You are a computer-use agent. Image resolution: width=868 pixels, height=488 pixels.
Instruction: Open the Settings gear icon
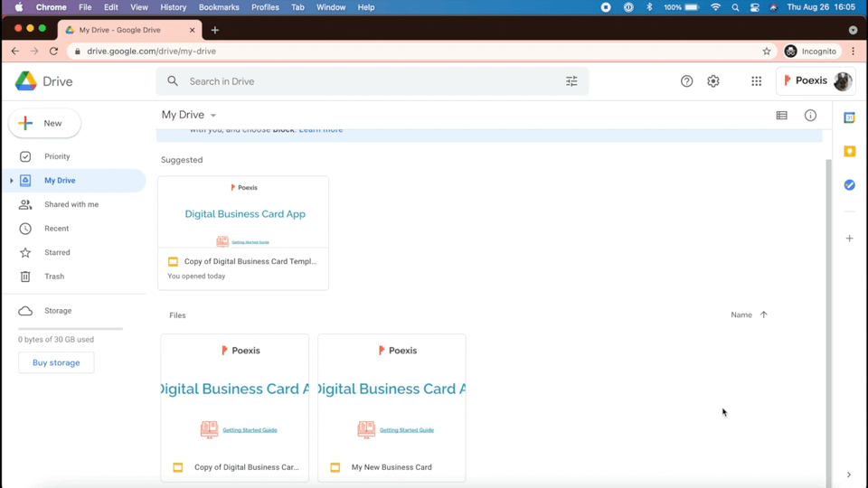pyautogui.click(x=713, y=81)
